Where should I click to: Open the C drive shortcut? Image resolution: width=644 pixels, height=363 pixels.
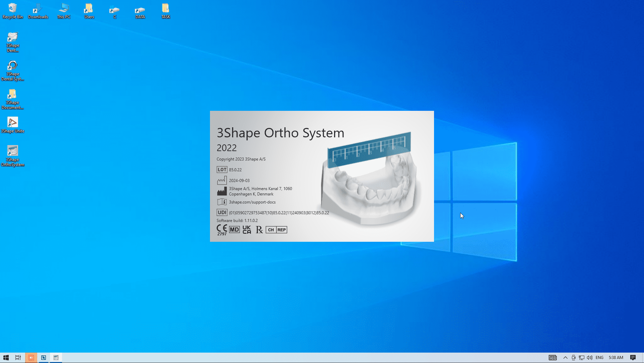[114, 11]
